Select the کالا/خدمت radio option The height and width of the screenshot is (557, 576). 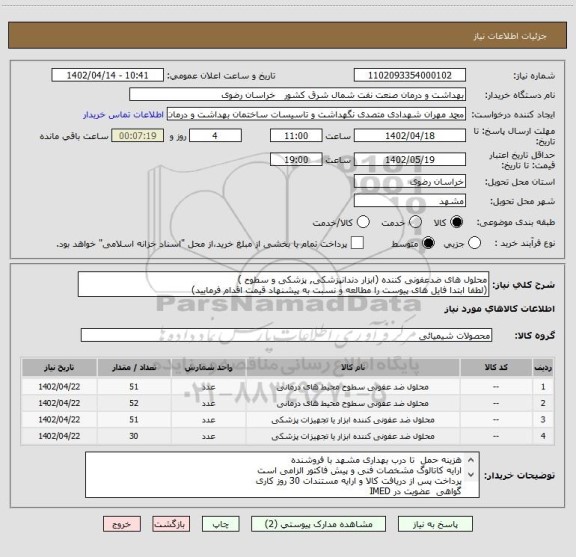363,222
